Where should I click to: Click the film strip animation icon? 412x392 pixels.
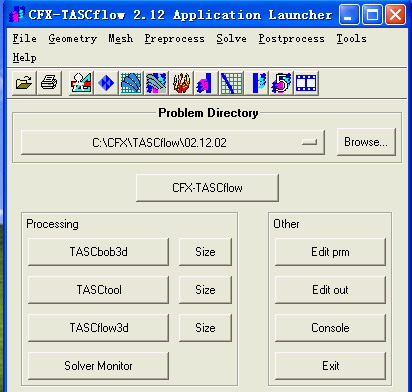tap(306, 83)
